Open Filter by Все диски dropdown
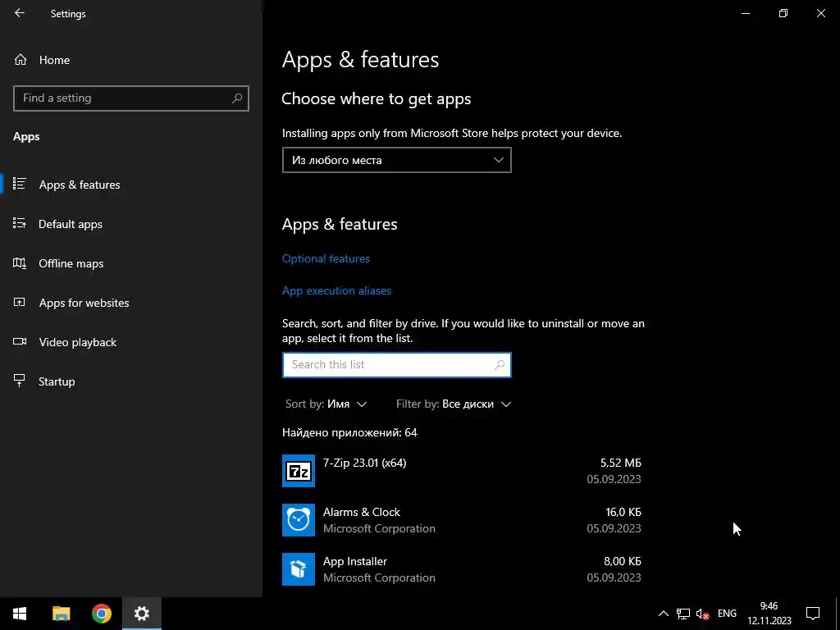The width and height of the screenshot is (840, 630). point(453,404)
